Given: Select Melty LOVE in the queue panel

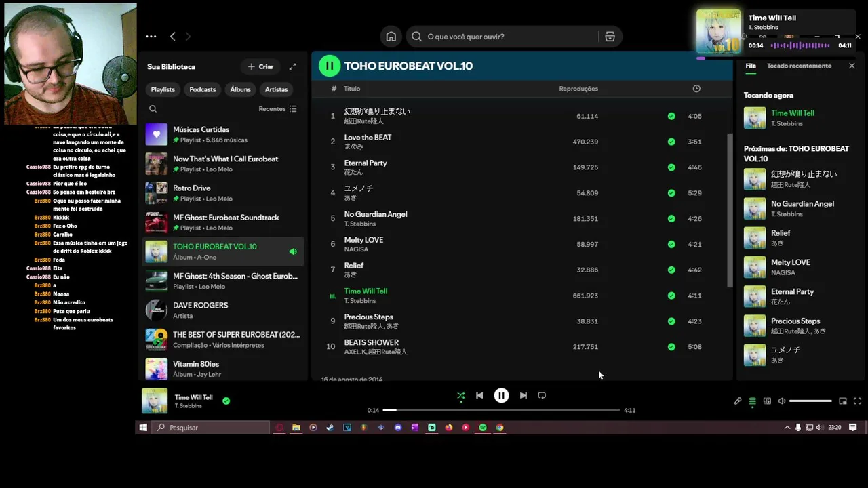Looking at the screenshot, I should tap(800, 267).
